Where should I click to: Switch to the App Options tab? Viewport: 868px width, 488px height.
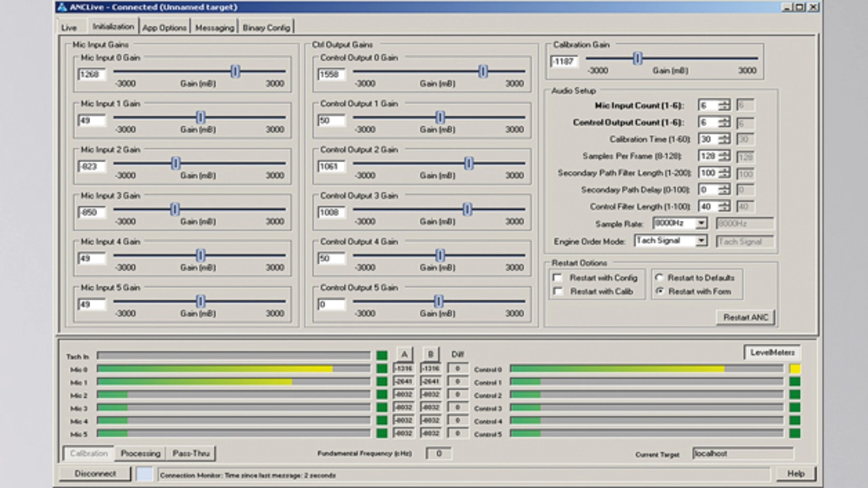(164, 28)
